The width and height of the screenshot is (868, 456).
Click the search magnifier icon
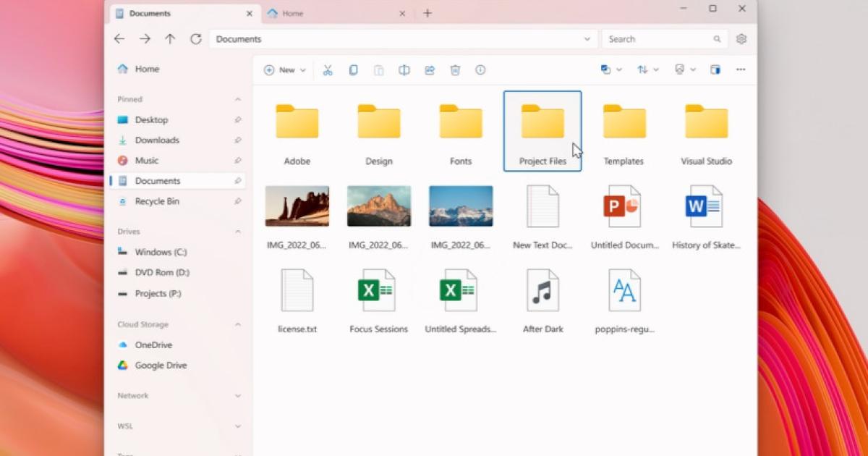(718, 39)
